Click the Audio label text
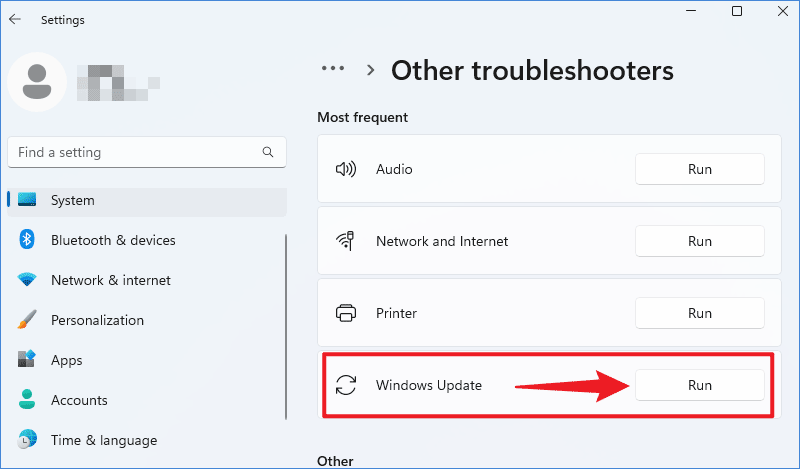The height and width of the screenshot is (469, 800). point(394,169)
